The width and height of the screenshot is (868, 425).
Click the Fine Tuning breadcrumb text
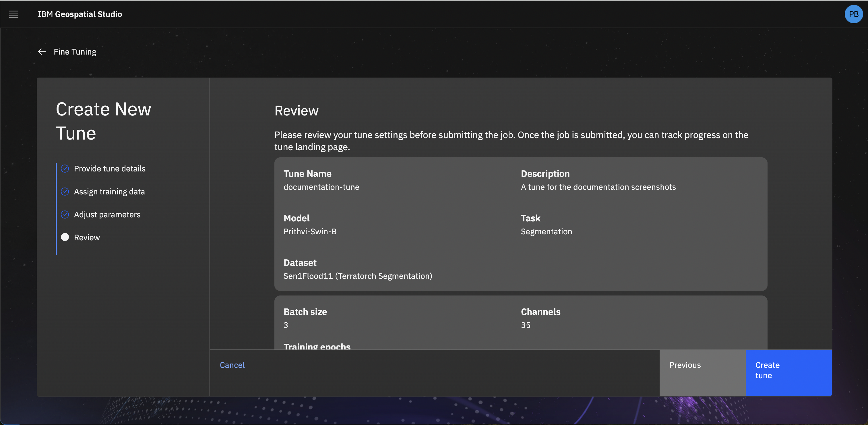click(x=75, y=52)
